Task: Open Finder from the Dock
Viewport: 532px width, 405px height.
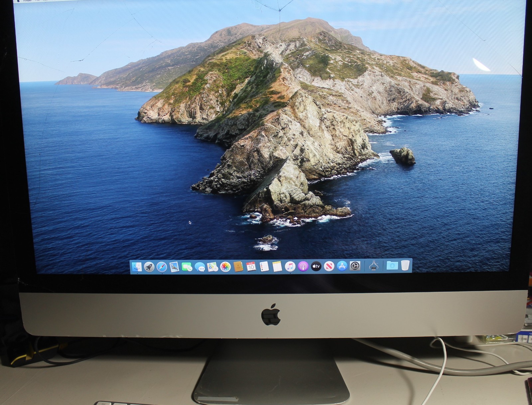Action: click(x=137, y=267)
